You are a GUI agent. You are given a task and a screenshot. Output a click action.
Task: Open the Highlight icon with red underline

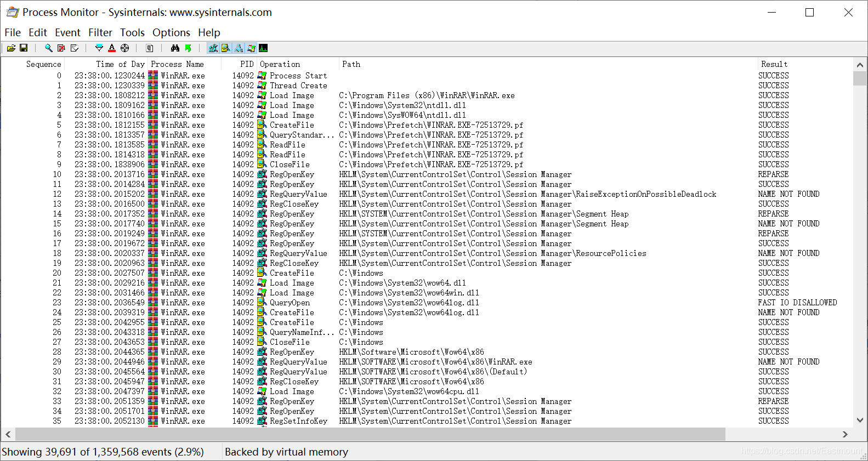point(112,48)
